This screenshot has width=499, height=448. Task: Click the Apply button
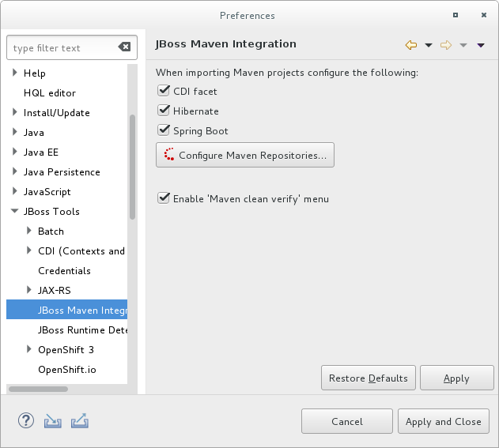click(x=456, y=378)
